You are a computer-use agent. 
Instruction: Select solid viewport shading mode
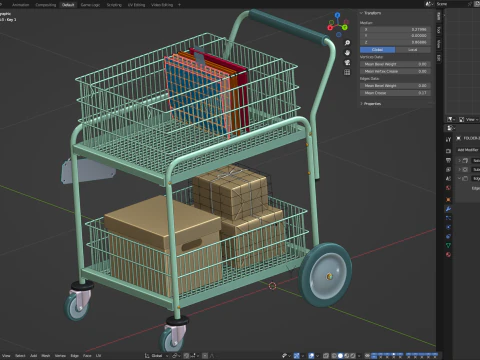(x=340, y=356)
